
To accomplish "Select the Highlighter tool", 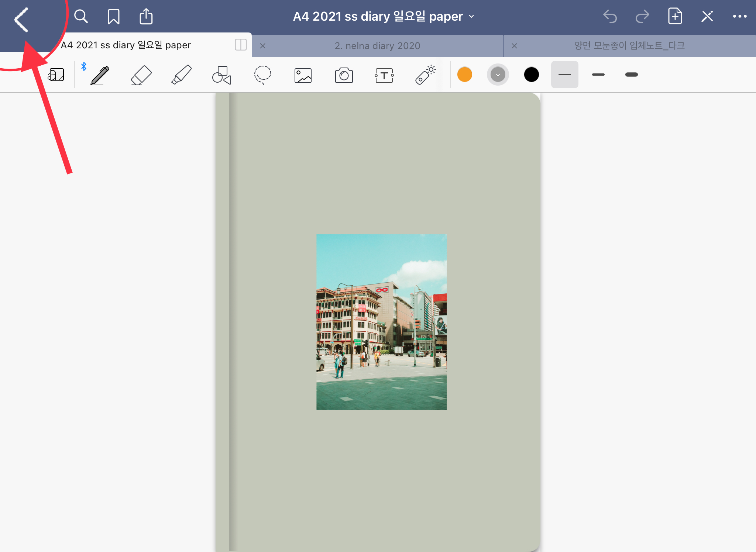I will [x=181, y=75].
